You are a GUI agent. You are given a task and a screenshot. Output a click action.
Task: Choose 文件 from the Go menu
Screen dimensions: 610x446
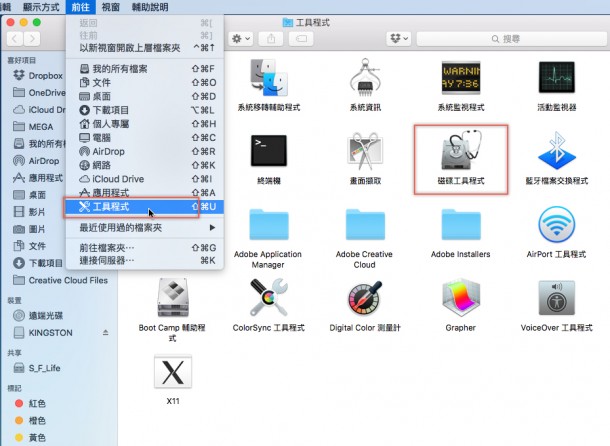(x=145, y=83)
